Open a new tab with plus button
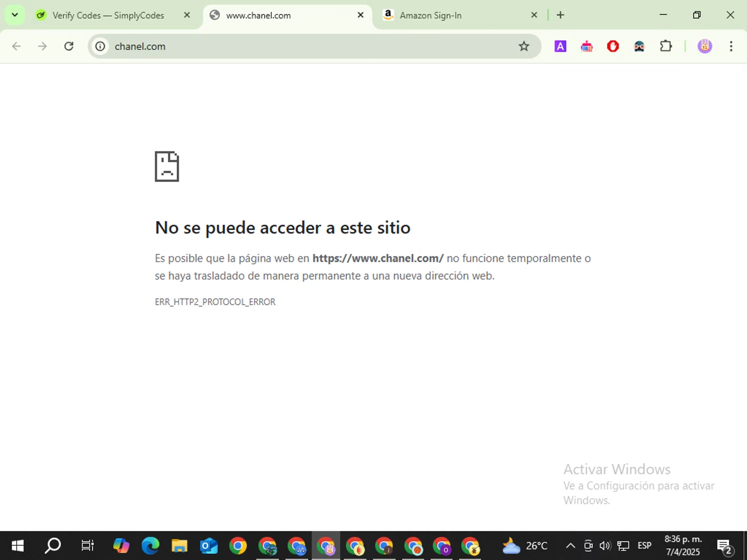Viewport: 747px width, 560px height. coord(560,15)
